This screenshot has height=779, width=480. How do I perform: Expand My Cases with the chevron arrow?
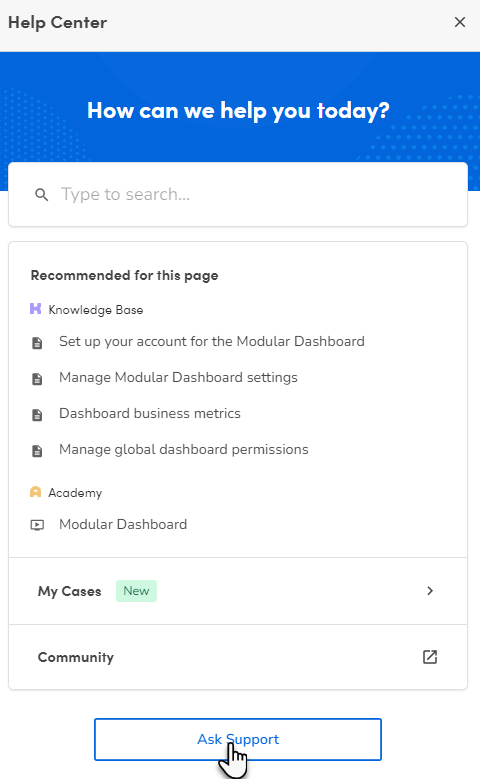coord(430,591)
